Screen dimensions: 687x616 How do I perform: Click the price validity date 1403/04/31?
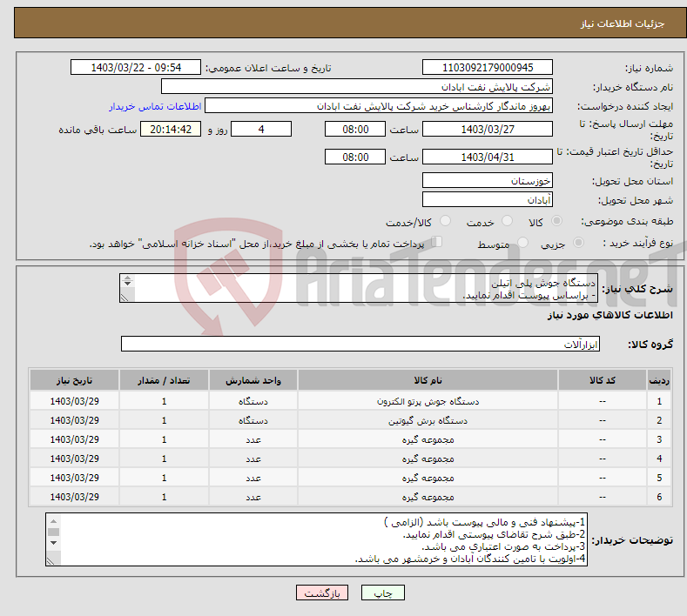(x=488, y=157)
